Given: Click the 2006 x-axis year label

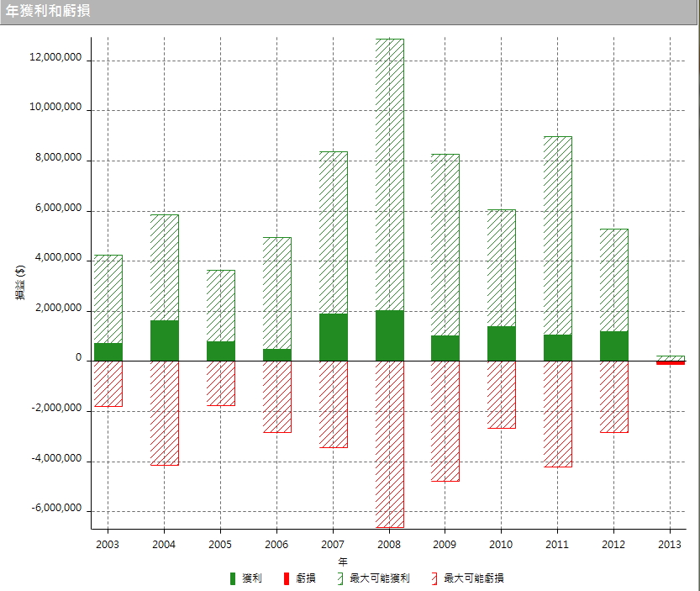Looking at the screenshot, I should 276,544.
